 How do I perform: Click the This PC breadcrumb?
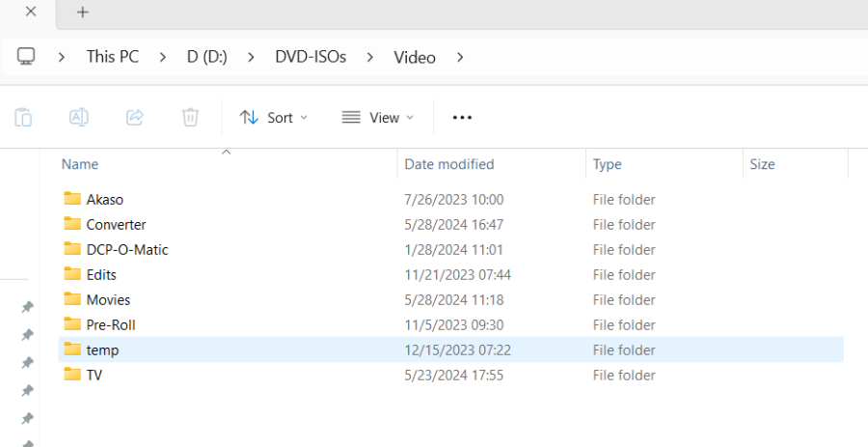pos(113,57)
